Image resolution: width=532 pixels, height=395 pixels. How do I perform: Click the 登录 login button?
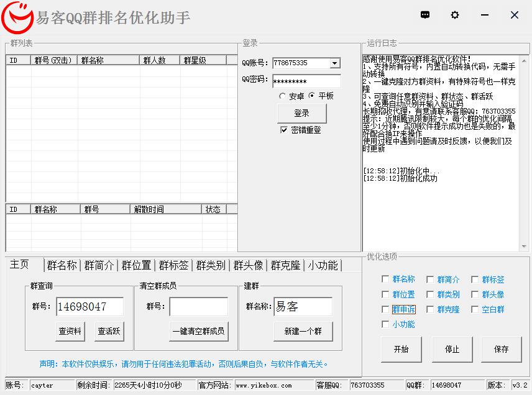pos(302,114)
